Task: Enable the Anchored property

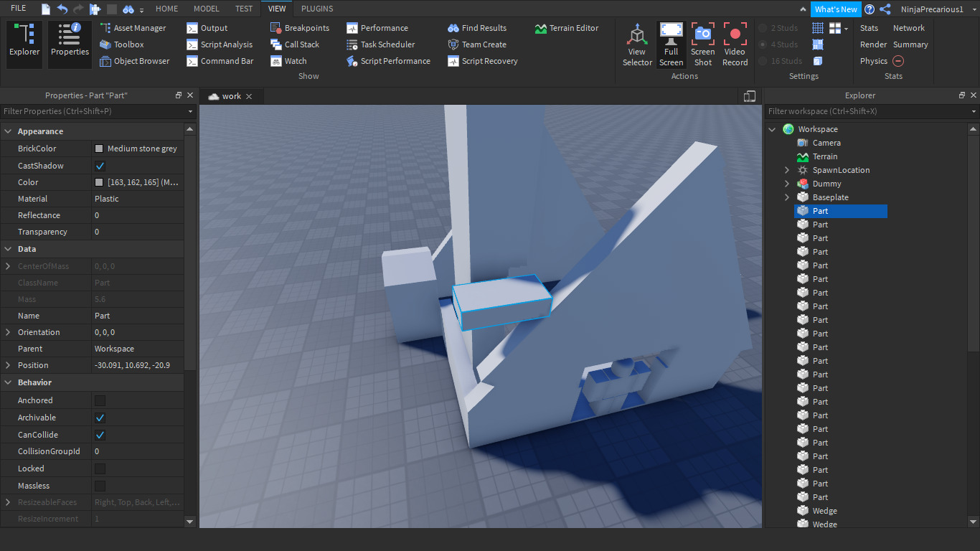Action: click(x=99, y=400)
